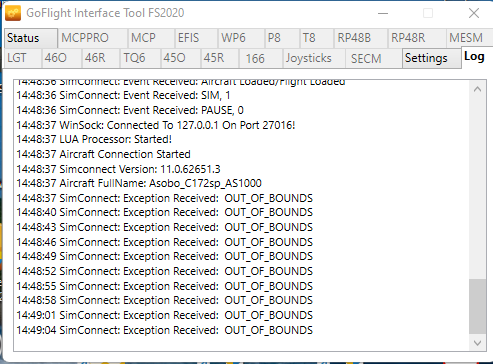Click the scrollbar track above the thumb
Screen dimensions: 493x364
(477, 188)
